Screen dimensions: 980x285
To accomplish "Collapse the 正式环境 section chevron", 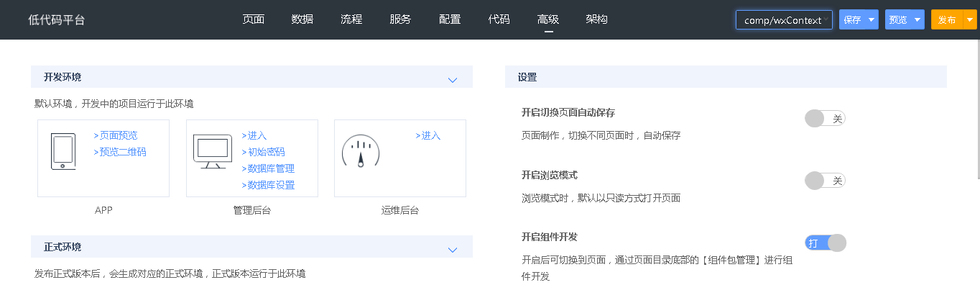I will 453,250.
